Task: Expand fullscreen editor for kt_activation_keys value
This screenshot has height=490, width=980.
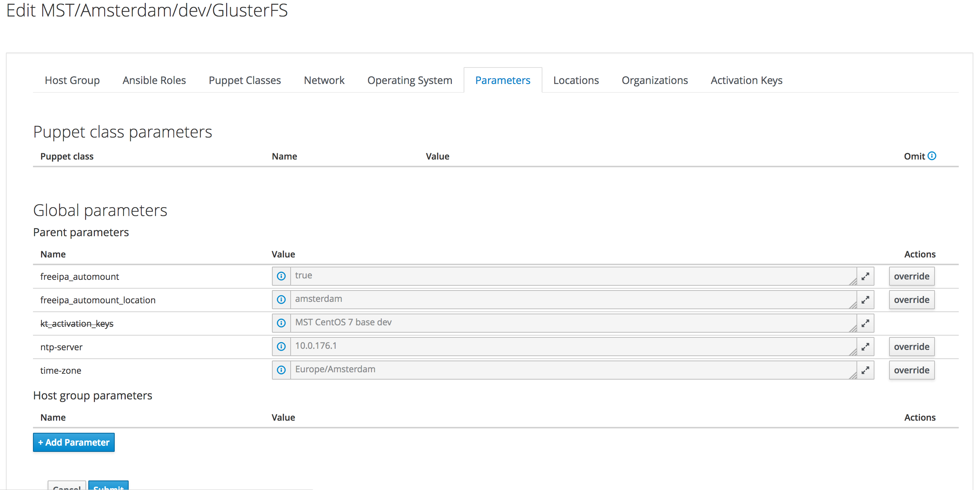Action: (865, 323)
